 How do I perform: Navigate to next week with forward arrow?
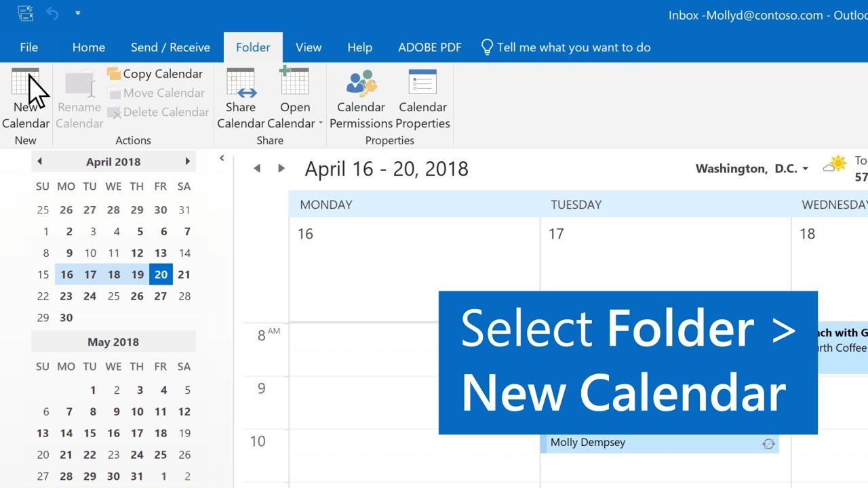(281, 168)
